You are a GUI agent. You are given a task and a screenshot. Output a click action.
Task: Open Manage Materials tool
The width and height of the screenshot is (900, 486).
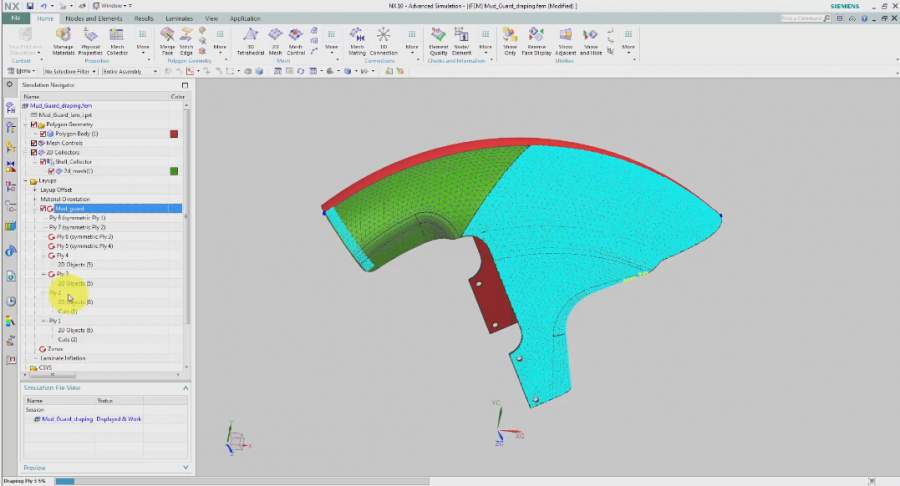point(63,42)
